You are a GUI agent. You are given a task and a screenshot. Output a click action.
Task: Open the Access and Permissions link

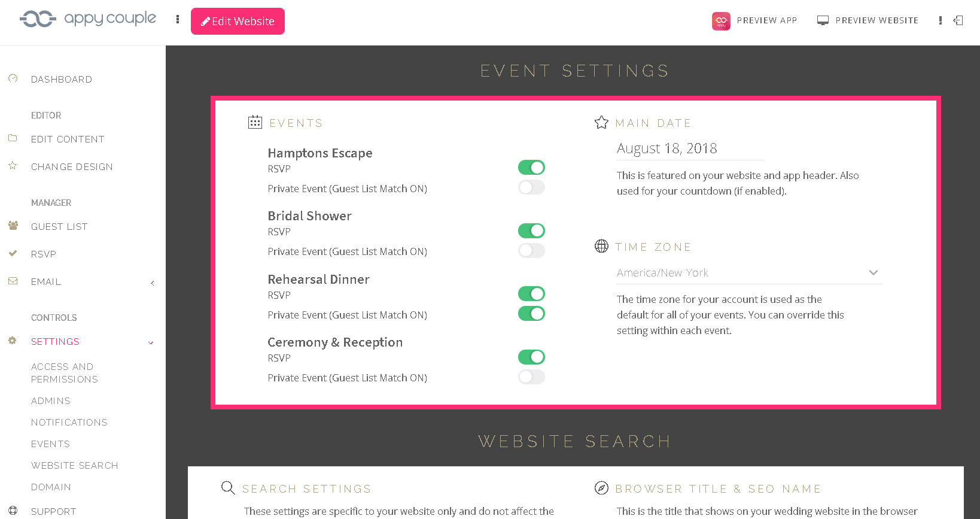tap(64, 373)
